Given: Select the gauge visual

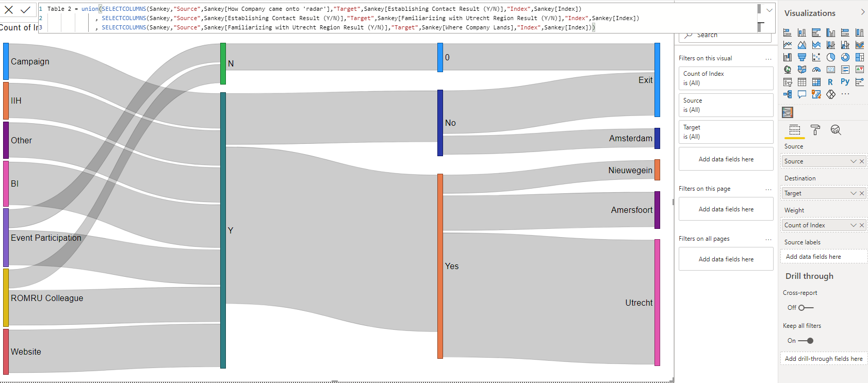Looking at the screenshot, I should pyautogui.click(x=816, y=70).
